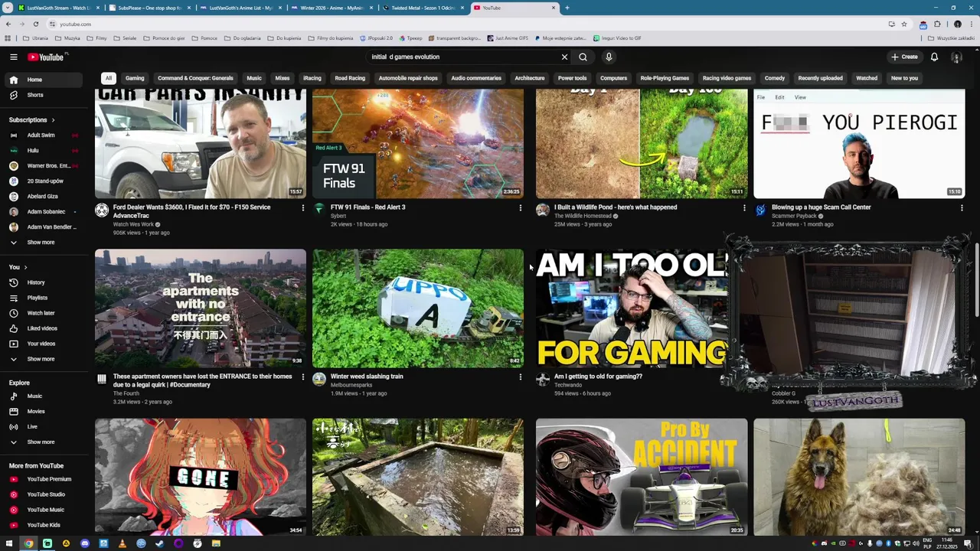The image size is (980, 551).
Task: Go to Home in the sidebar
Action: [43, 80]
